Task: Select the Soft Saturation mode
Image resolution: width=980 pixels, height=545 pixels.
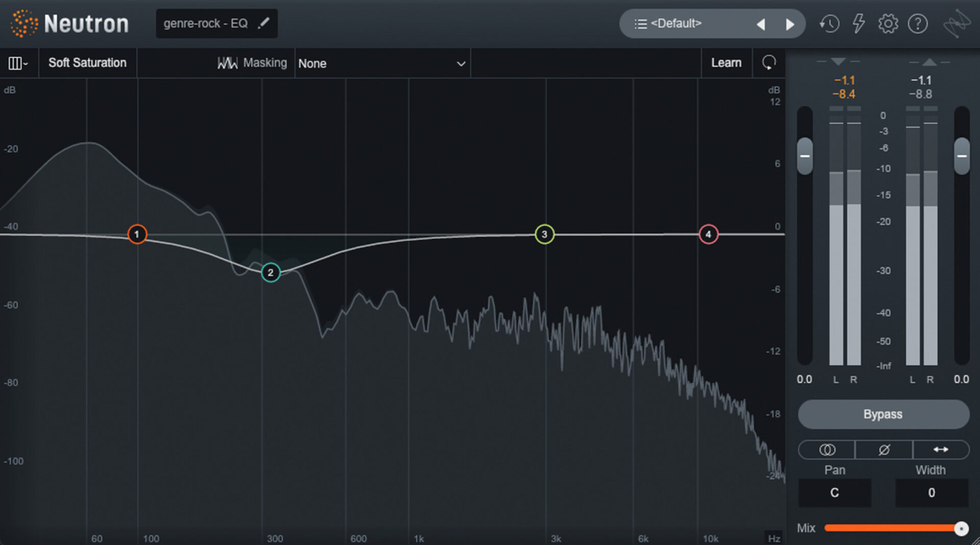Action: [x=87, y=63]
